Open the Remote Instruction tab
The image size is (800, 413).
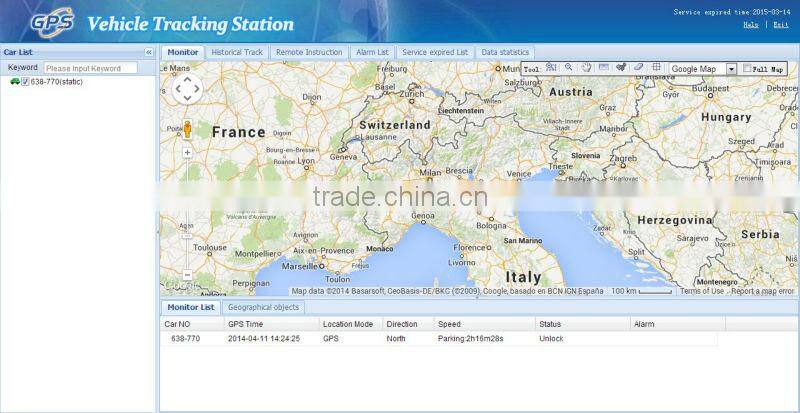pos(309,52)
